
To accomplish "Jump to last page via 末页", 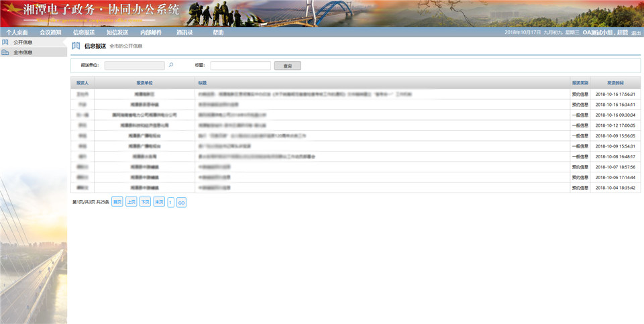I will [x=159, y=201].
